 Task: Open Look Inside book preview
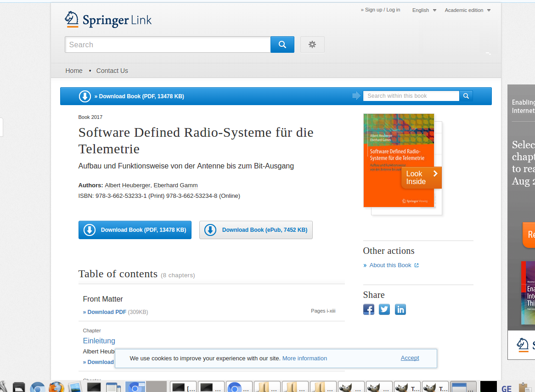(421, 178)
